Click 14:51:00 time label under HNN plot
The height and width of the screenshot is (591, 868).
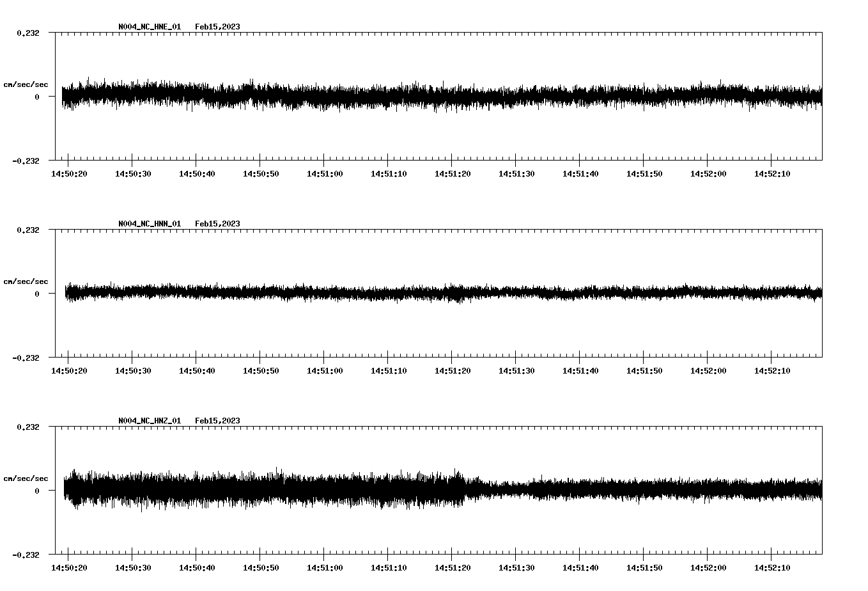click(325, 371)
